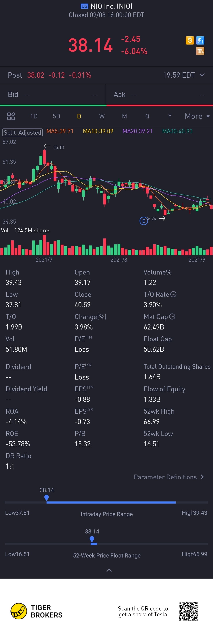Viewport: 213px width, 644px height.
Task: Tap the Float Cap value 50.62B
Action: [x=154, y=349]
